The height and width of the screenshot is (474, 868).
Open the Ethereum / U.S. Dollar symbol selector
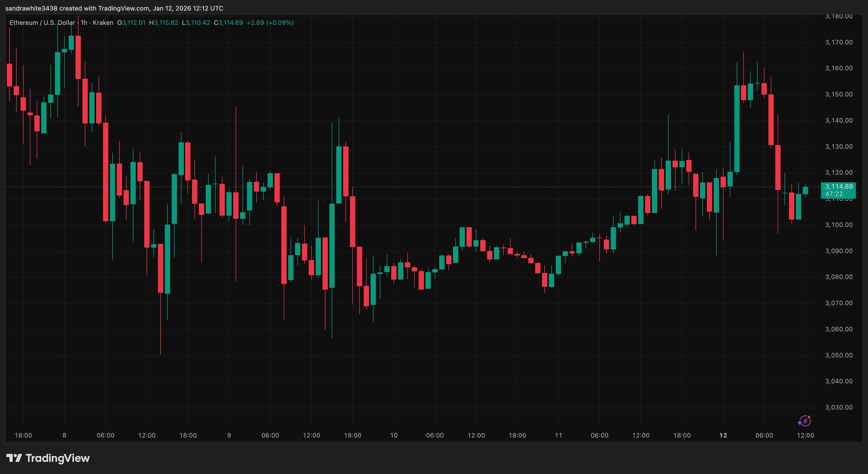[x=43, y=22]
